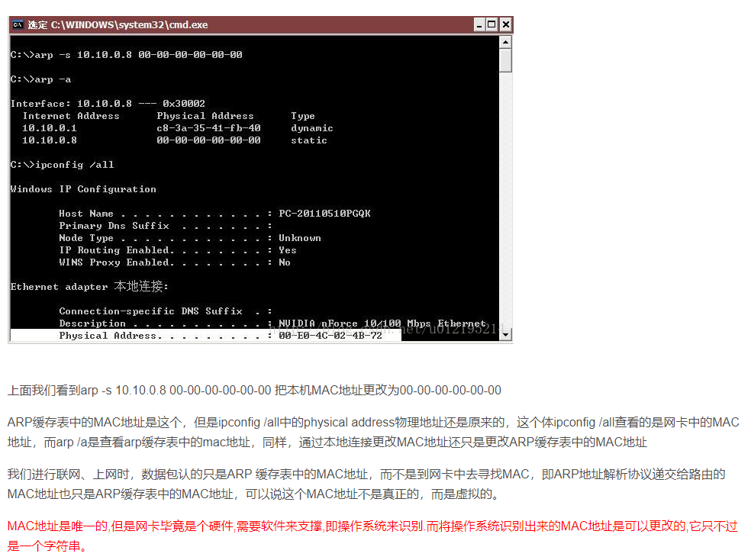
Task: Click the 'Windows IP Configuration' line
Action: 83,189
